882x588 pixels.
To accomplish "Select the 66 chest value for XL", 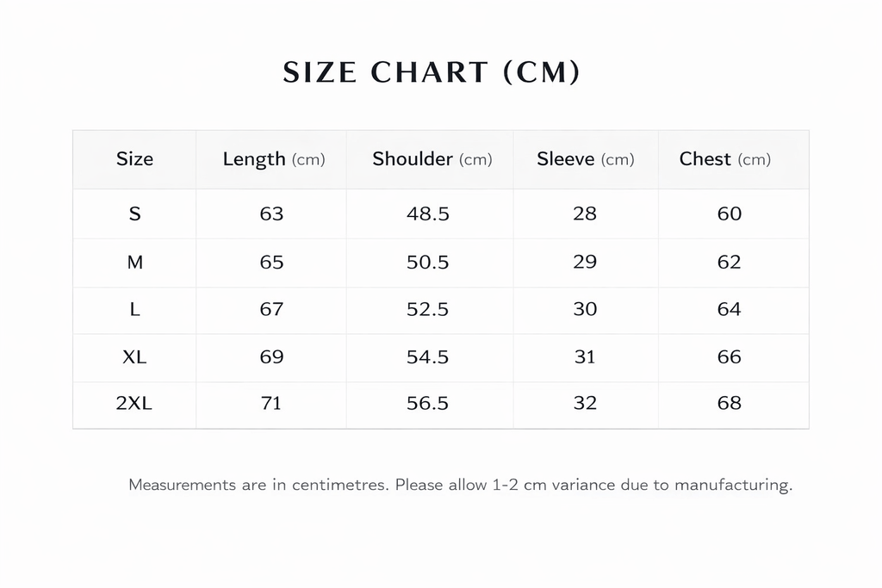I will [x=730, y=356].
